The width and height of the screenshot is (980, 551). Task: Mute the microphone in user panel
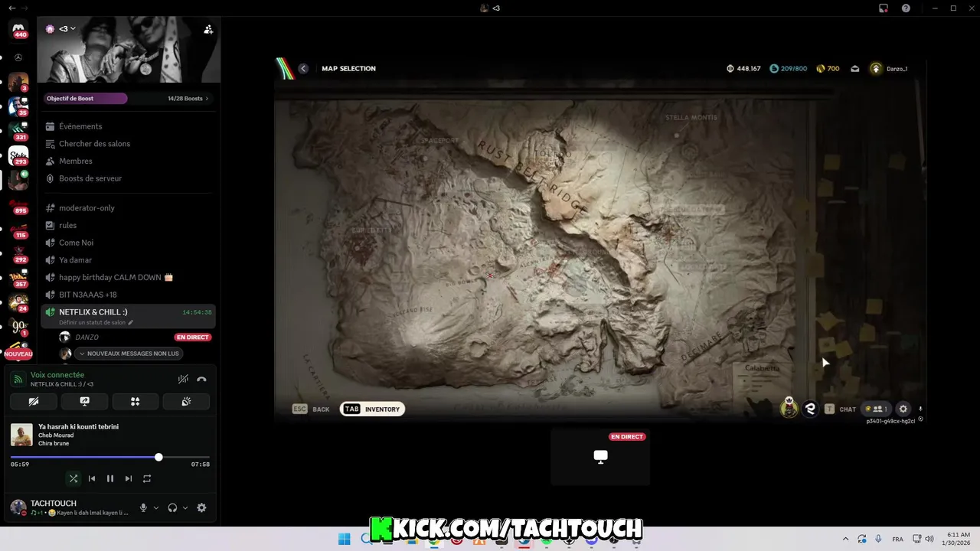(143, 507)
